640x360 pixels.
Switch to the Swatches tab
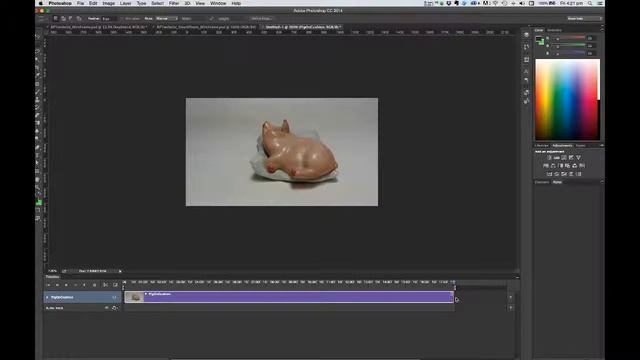tap(554, 30)
